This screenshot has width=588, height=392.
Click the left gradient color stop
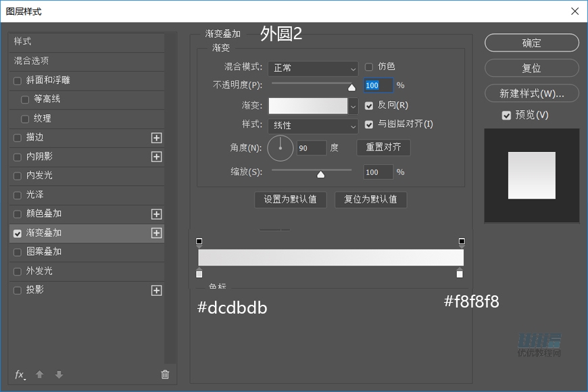coord(199,274)
